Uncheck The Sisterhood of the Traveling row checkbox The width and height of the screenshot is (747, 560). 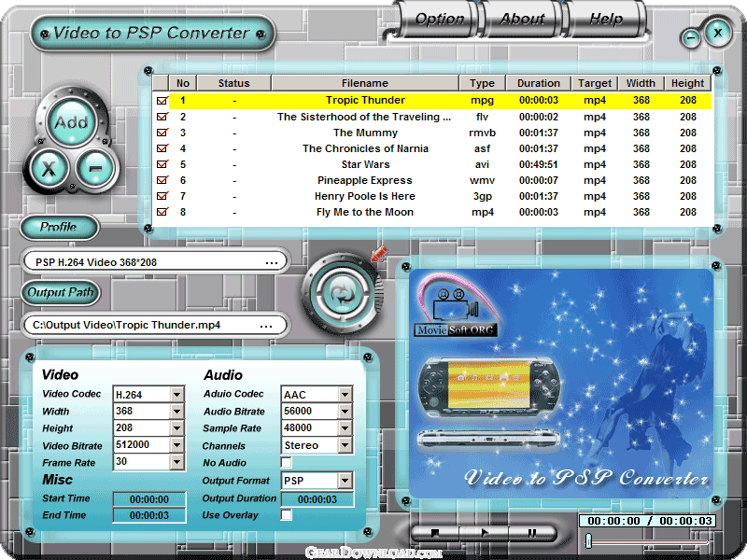click(162, 117)
